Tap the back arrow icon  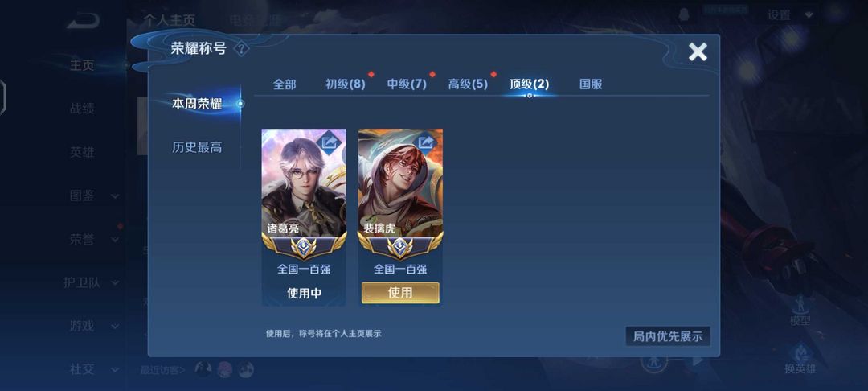[83, 20]
